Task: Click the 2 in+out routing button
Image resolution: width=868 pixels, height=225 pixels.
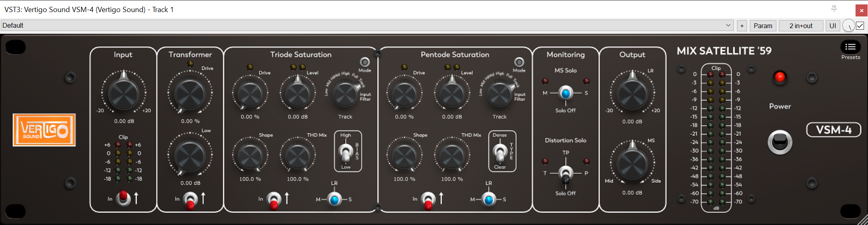Action: [x=801, y=26]
